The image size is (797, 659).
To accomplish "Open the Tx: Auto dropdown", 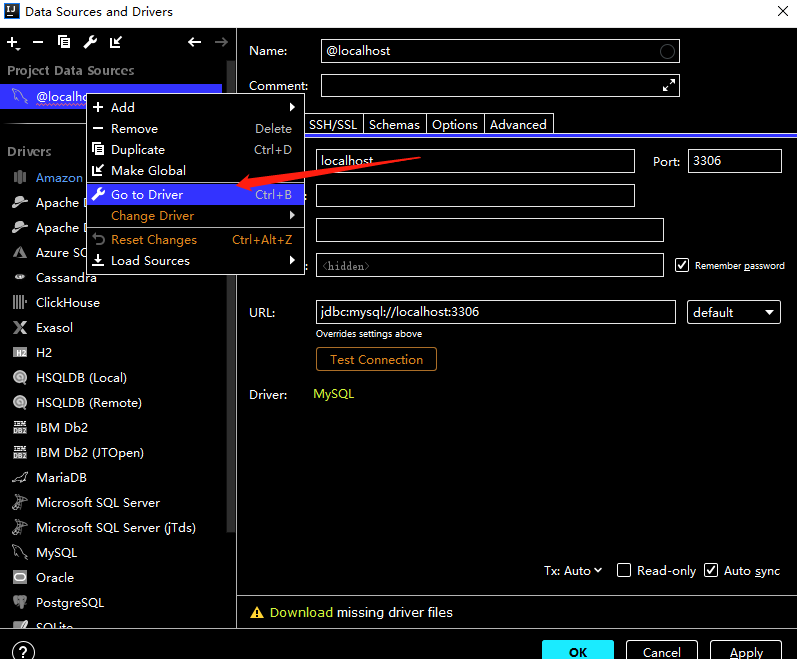I will click(x=573, y=571).
